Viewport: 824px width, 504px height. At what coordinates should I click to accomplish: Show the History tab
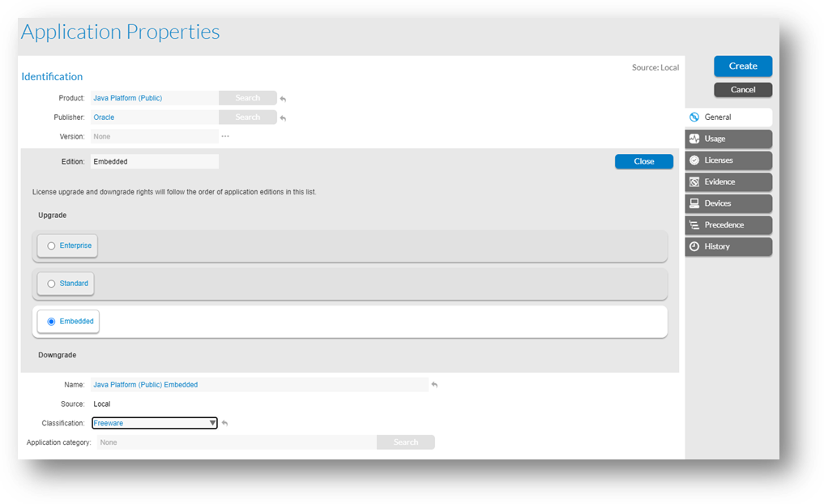(x=728, y=246)
